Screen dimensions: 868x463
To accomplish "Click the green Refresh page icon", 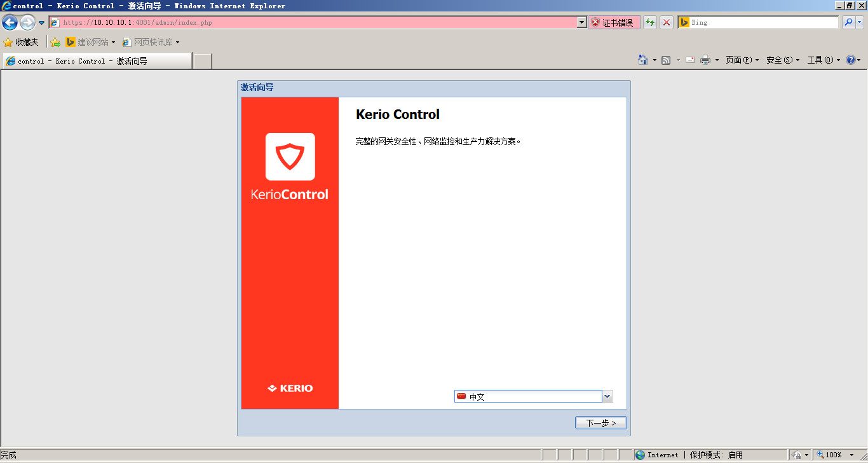I will pyautogui.click(x=650, y=22).
